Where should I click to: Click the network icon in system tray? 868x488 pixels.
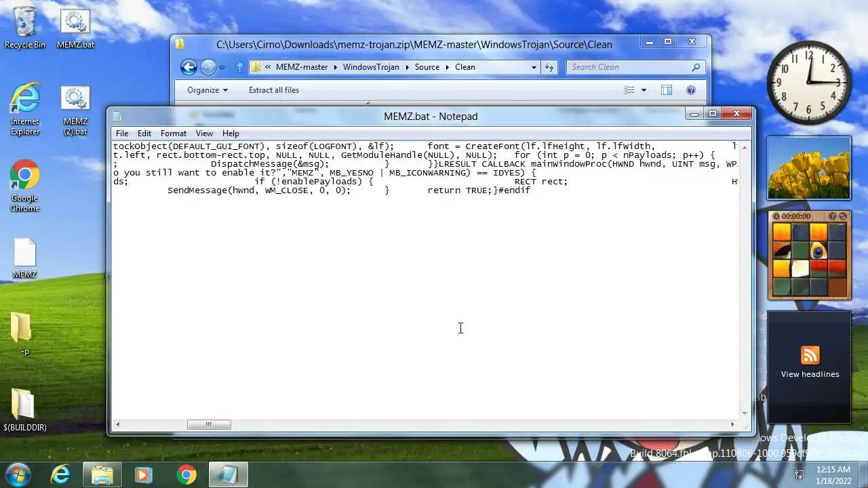800,474
